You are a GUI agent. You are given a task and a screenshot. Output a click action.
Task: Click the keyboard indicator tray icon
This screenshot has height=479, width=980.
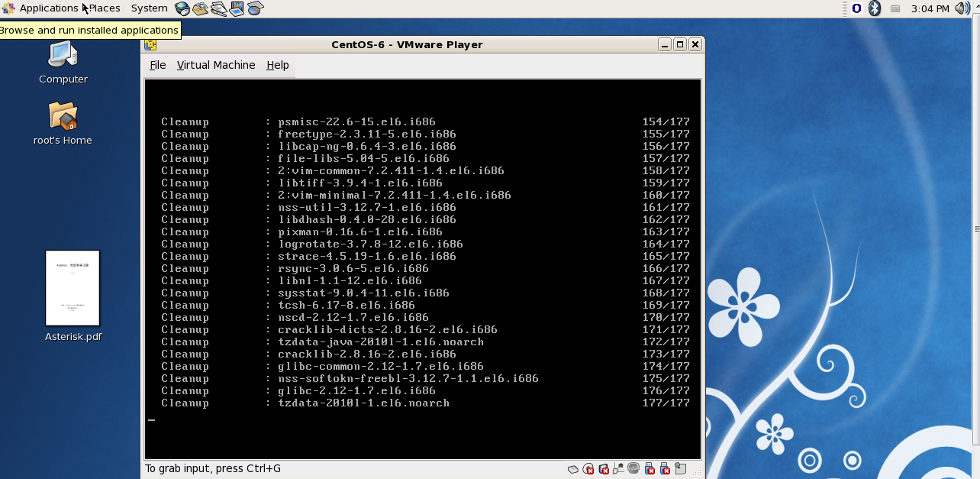pos(895,8)
